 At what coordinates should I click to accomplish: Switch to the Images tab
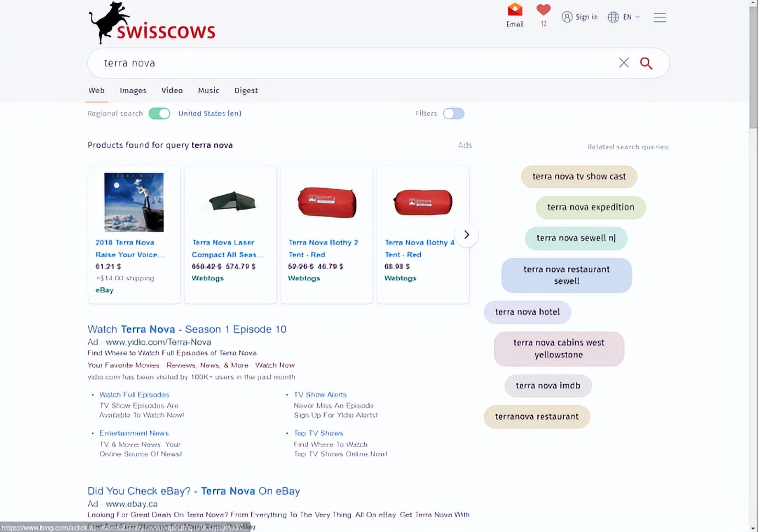pyautogui.click(x=133, y=90)
